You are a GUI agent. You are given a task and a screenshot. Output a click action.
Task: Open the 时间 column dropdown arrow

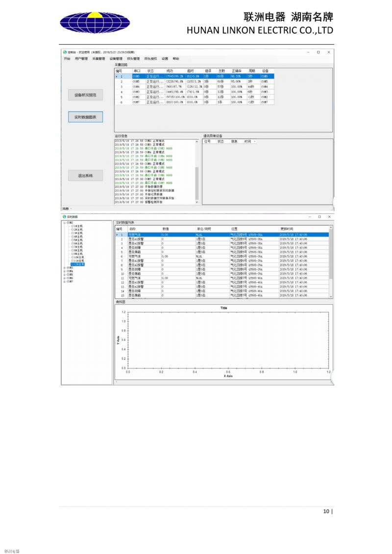pos(255,142)
